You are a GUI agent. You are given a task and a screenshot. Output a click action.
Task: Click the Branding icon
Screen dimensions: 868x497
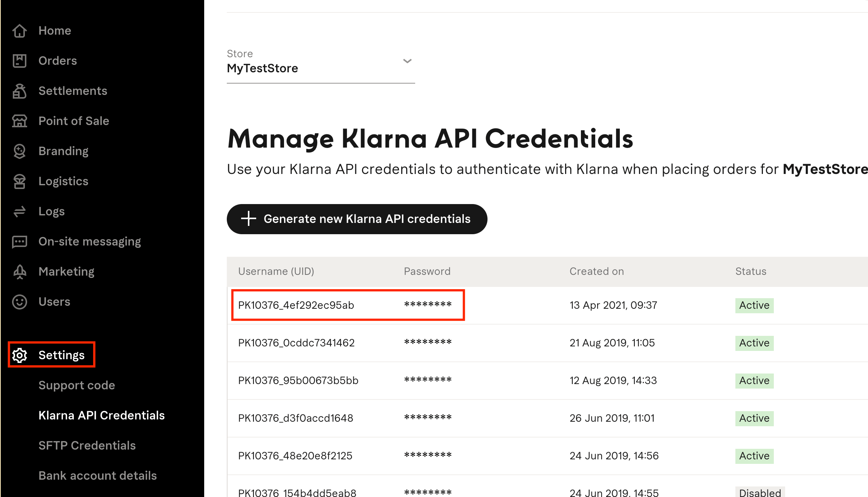pyautogui.click(x=20, y=151)
